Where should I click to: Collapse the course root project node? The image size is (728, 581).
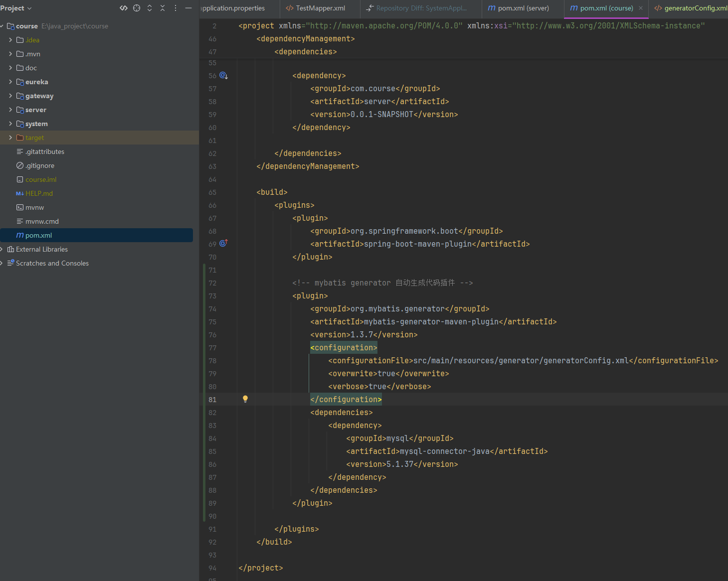pos(2,26)
